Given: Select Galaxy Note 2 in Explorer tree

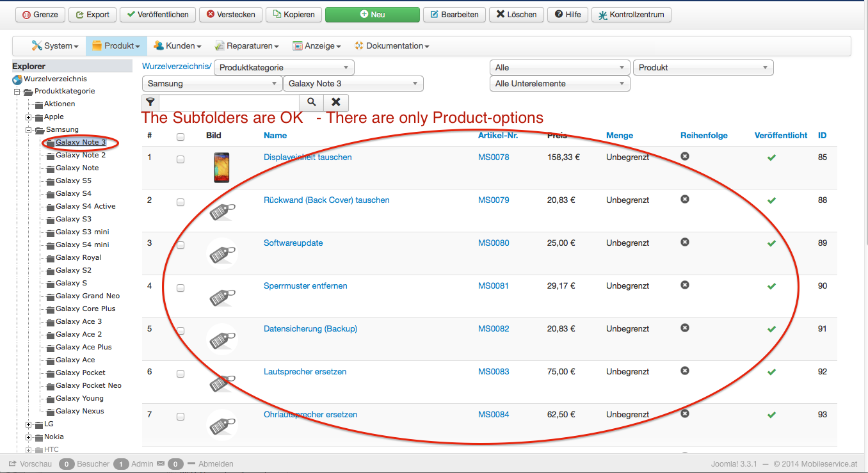Looking at the screenshot, I should coord(81,156).
